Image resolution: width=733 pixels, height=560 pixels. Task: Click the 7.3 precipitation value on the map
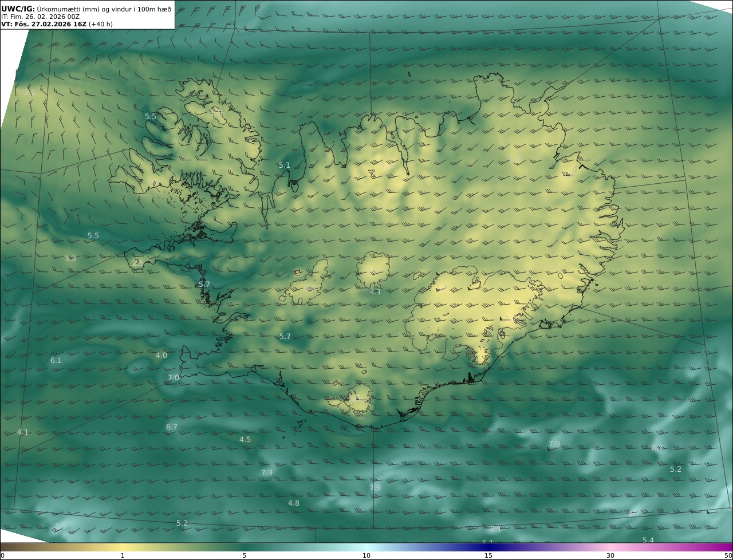pyautogui.click(x=267, y=473)
